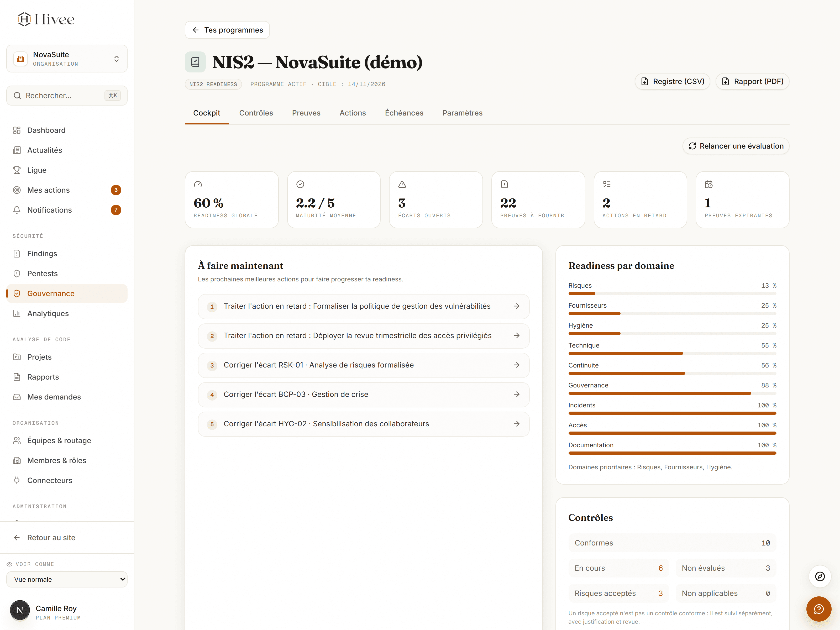This screenshot has height=630, width=840.
Task: Click the calendar-clock icon in Preuves expirantes card
Action: pos(708,185)
